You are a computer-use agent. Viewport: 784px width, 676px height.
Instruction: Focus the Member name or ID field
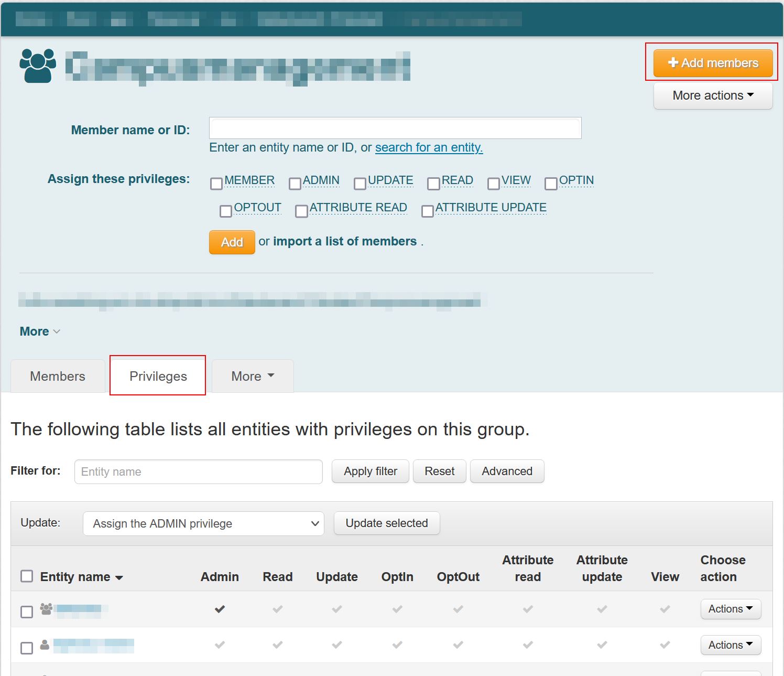click(395, 128)
